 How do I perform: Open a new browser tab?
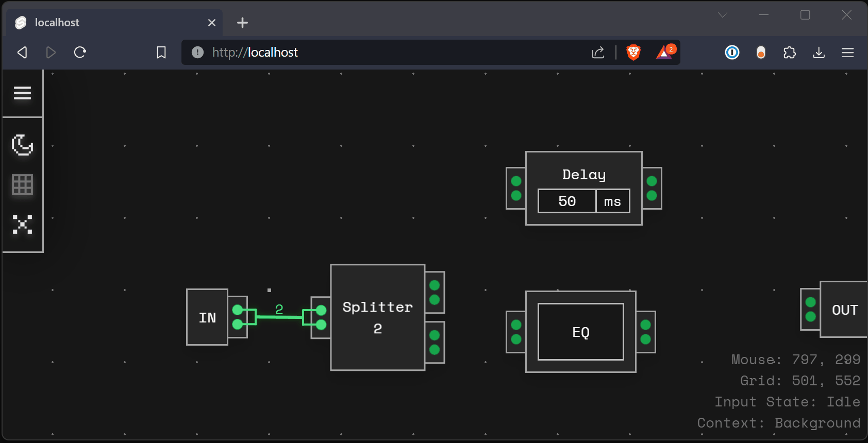(242, 23)
